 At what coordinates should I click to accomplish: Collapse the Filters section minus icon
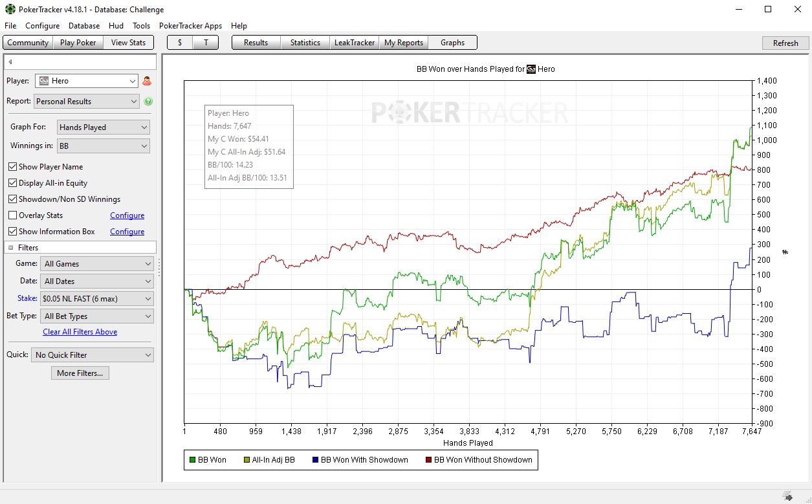click(11, 247)
